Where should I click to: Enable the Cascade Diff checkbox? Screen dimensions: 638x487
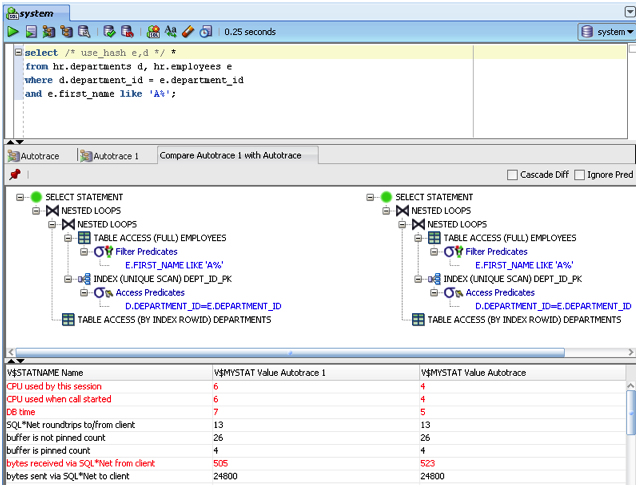point(513,175)
